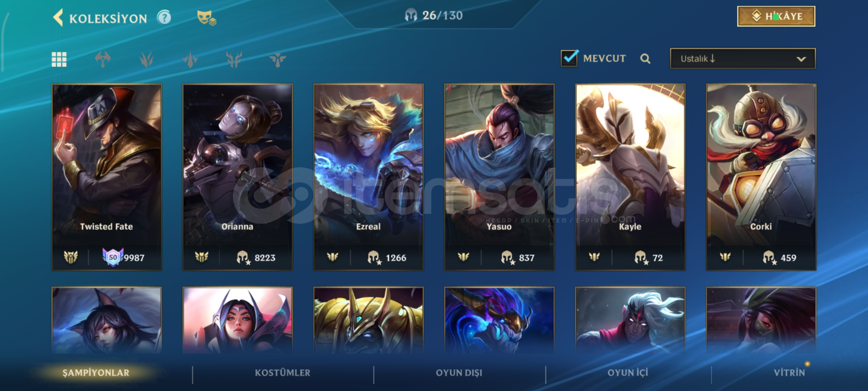The image size is (868, 391).
Task: Select the Yasuo champion card
Action: [x=499, y=177]
